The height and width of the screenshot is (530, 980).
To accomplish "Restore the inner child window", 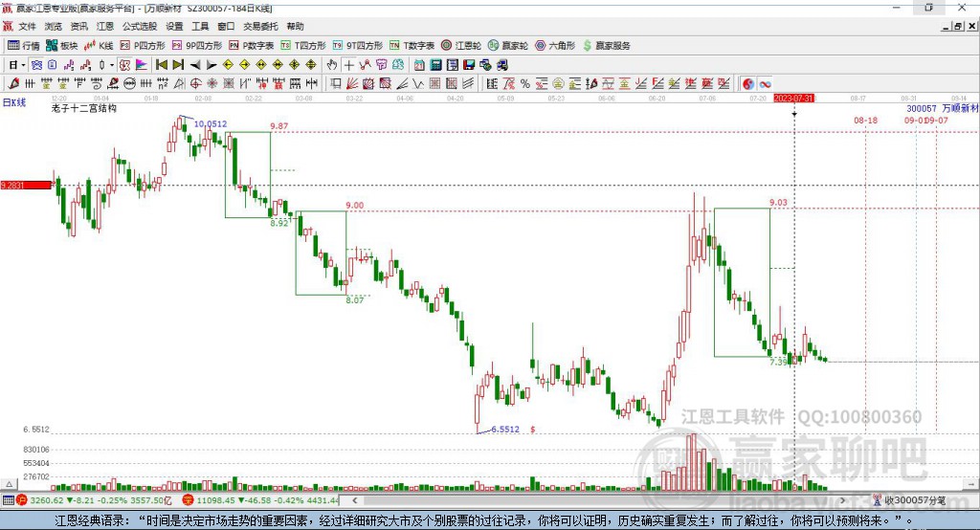I will tap(957, 26).
